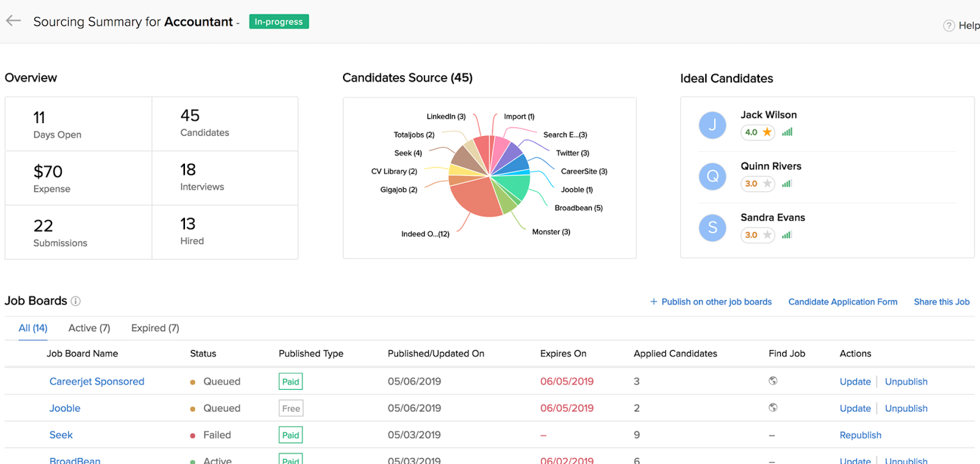Click Sandra Evans' avatar icon

click(x=712, y=228)
